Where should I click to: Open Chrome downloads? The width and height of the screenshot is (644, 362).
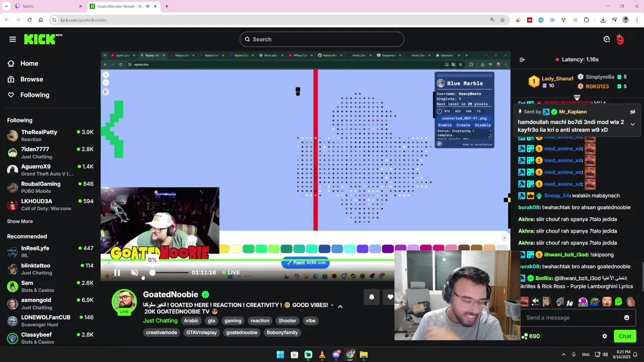click(603, 20)
